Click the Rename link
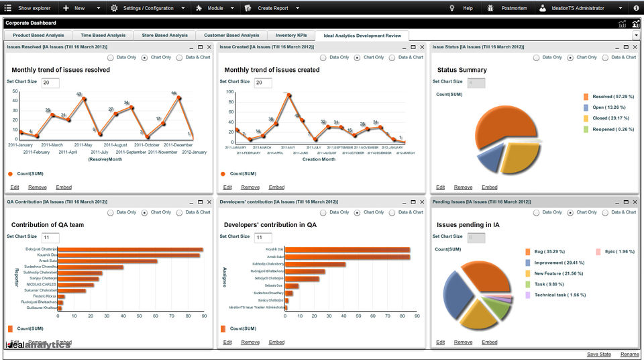This screenshot has height=360, width=644. [x=630, y=354]
